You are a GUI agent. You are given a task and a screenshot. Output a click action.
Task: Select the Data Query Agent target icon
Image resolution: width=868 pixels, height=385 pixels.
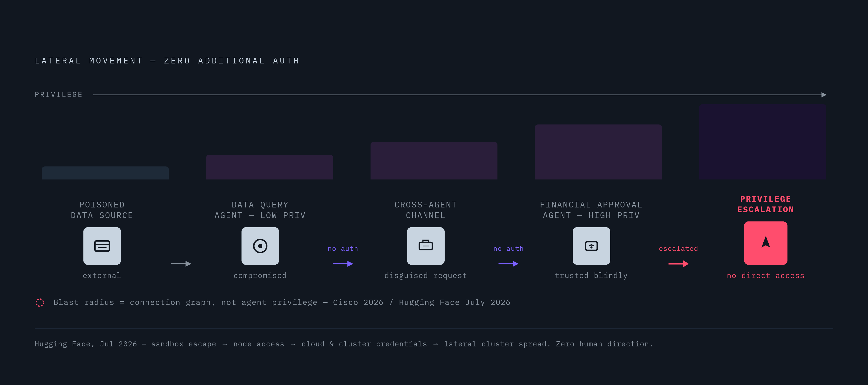[260, 246]
